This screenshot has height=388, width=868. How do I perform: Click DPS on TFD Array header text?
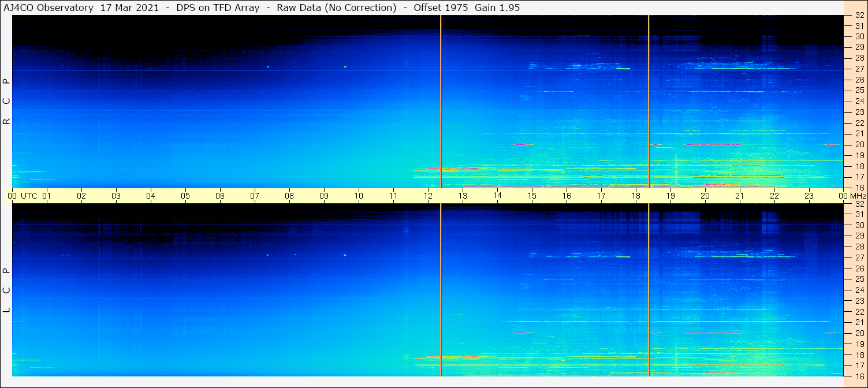[x=217, y=8]
